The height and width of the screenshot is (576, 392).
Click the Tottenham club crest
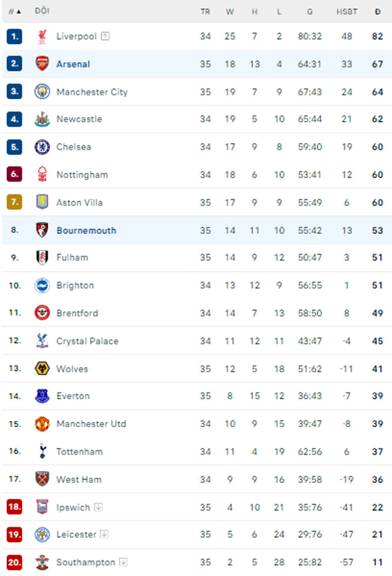42,451
